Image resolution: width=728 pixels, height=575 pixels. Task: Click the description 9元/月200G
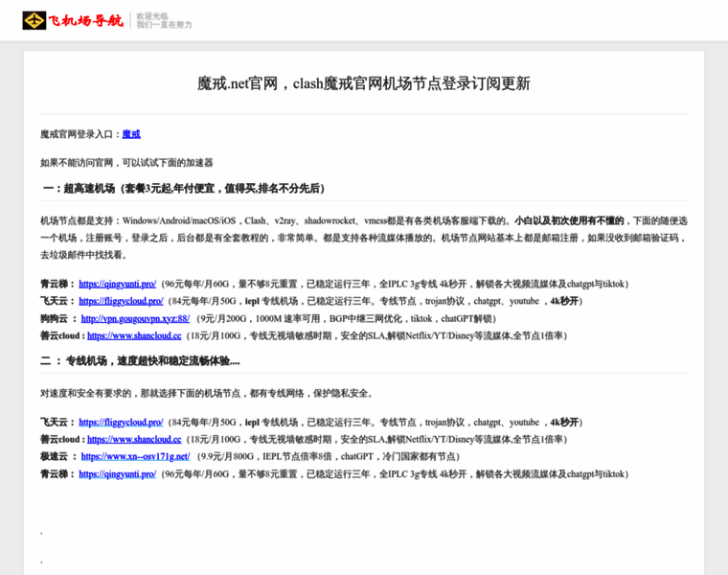[347, 318]
